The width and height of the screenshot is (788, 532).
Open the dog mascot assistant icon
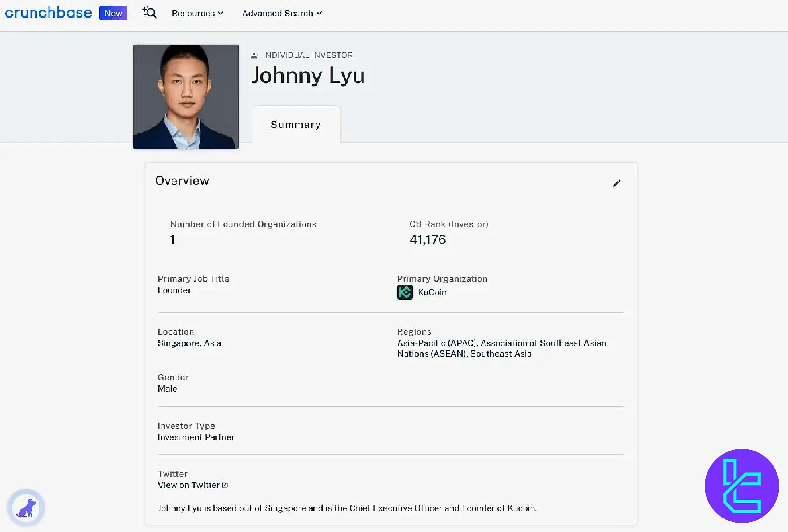26,508
